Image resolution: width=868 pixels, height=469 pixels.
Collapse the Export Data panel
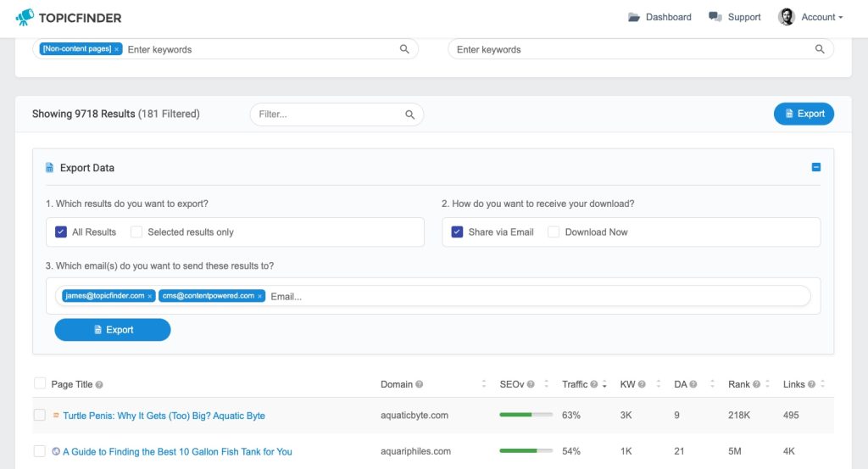(816, 167)
